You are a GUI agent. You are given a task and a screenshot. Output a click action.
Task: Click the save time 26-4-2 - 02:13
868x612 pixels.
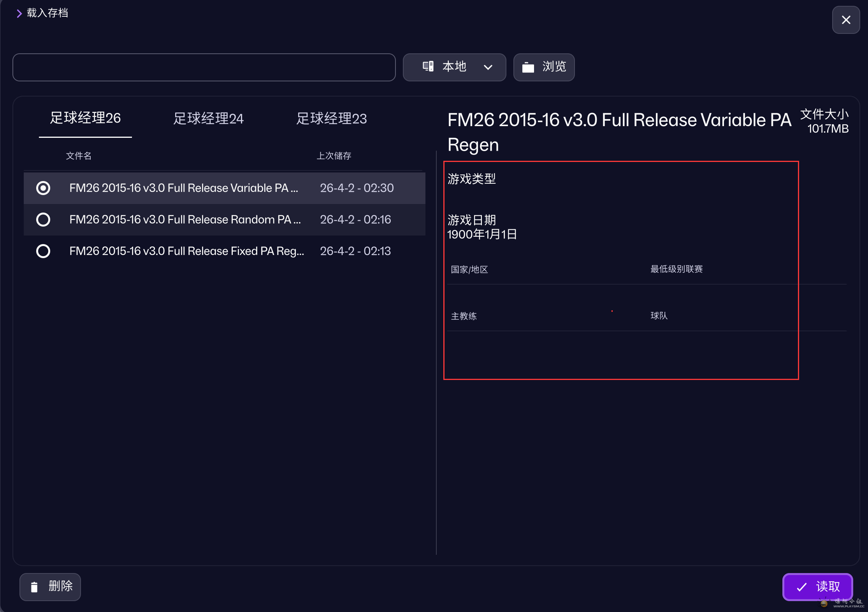[355, 251]
